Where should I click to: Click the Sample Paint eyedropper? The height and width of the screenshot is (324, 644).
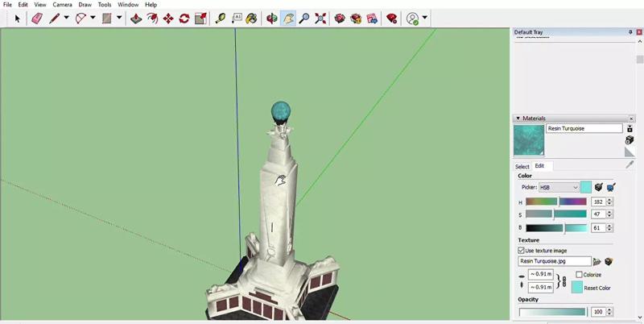pos(630,164)
